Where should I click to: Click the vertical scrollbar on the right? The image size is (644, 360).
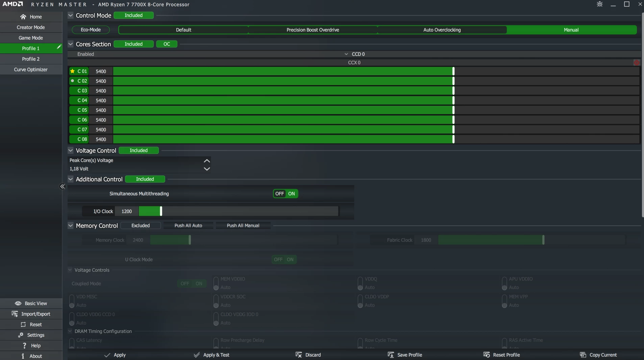[643, 115]
